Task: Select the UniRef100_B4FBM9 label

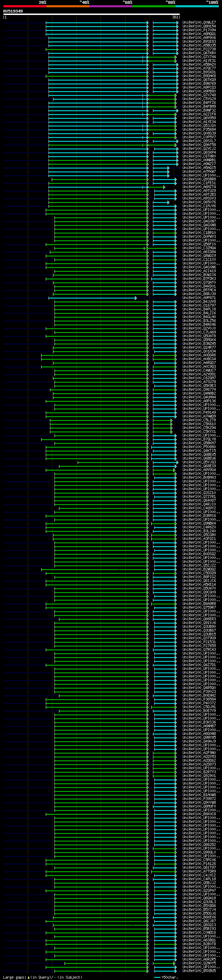Action: (199, 106)
